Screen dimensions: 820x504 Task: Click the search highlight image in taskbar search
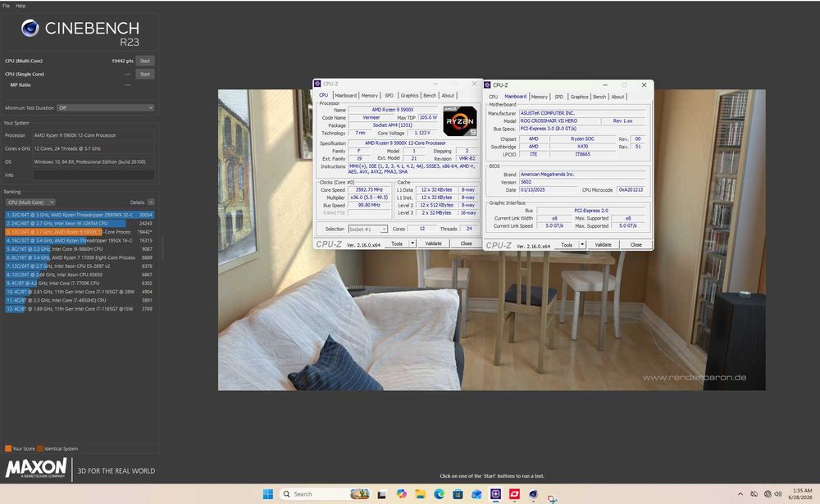click(x=360, y=494)
